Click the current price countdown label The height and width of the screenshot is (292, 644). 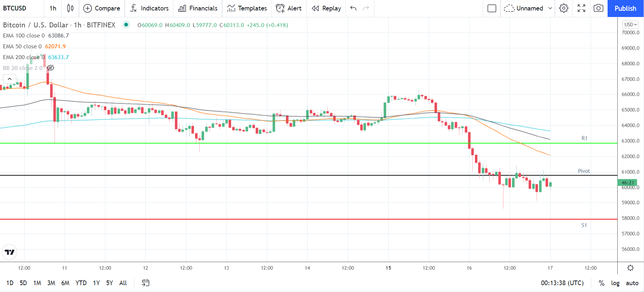pos(628,183)
